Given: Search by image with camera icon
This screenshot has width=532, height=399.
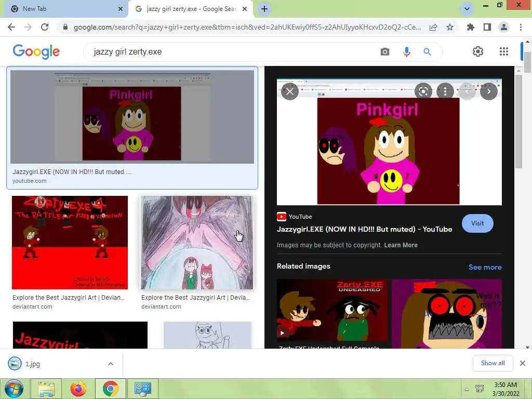Looking at the screenshot, I should pyautogui.click(x=385, y=51).
